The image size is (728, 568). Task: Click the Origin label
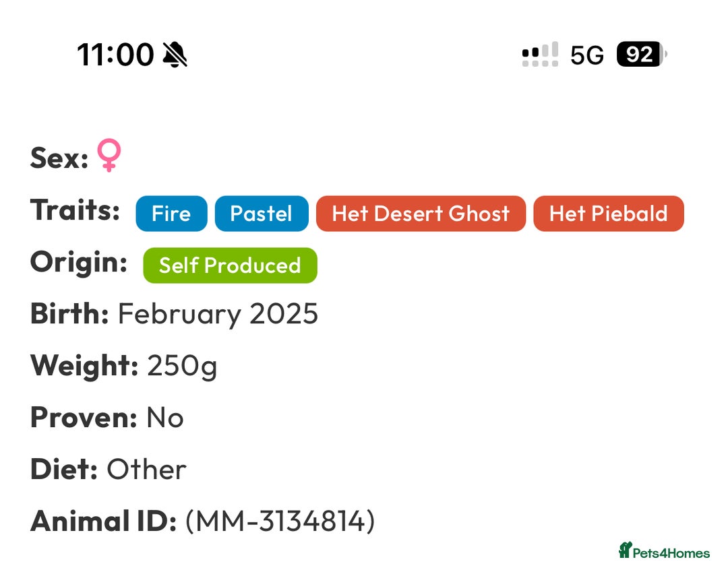pyautogui.click(x=78, y=262)
